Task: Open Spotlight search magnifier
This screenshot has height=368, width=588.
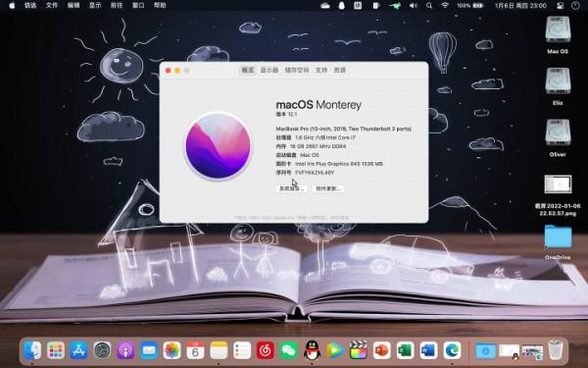Action: pyautogui.click(x=429, y=5)
